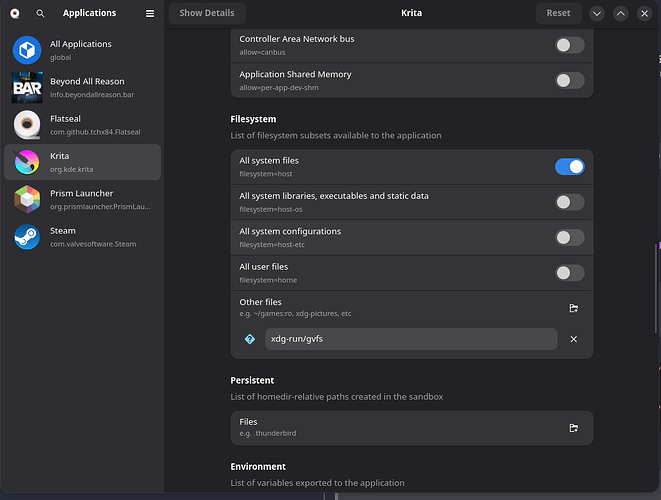Screen dimensions: 661x500
Task: Toggle All user files access on
Action: [569, 273]
